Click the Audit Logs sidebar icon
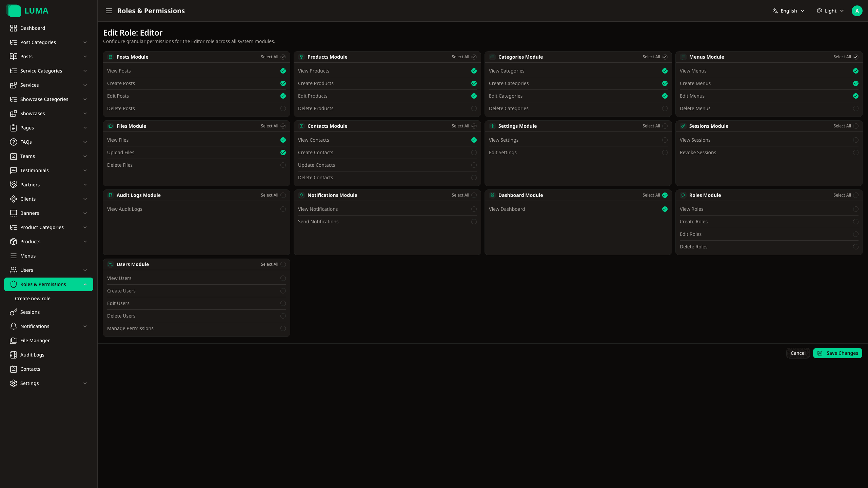The width and height of the screenshot is (868, 488). tap(14, 355)
